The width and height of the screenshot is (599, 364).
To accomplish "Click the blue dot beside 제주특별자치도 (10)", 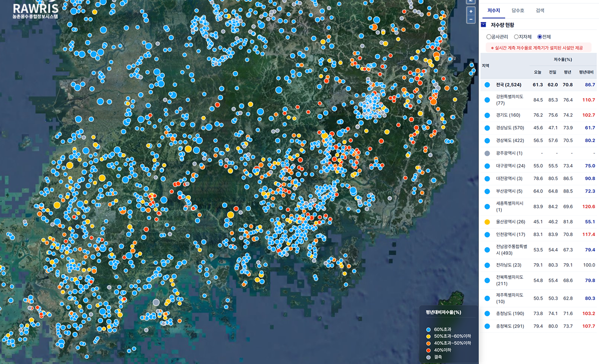I will (x=487, y=298).
